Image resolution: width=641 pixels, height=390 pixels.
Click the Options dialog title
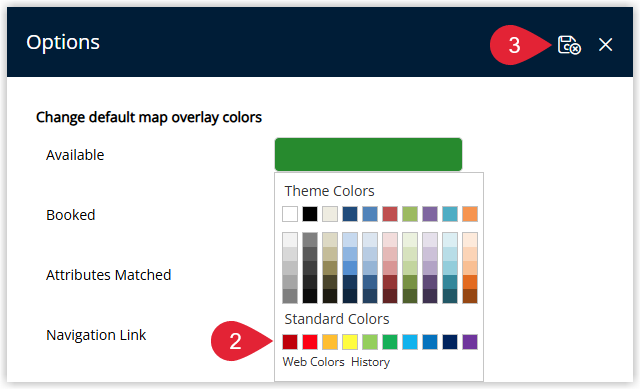[x=63, y=42]
